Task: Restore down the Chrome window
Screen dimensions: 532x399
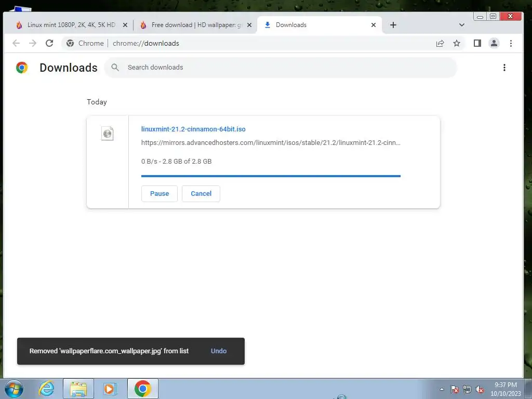Action: pyautogui.click(x=493, y=16)
